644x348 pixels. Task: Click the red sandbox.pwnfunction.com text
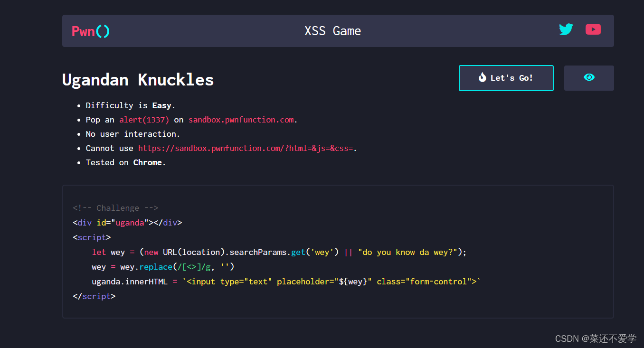point(241,120)
